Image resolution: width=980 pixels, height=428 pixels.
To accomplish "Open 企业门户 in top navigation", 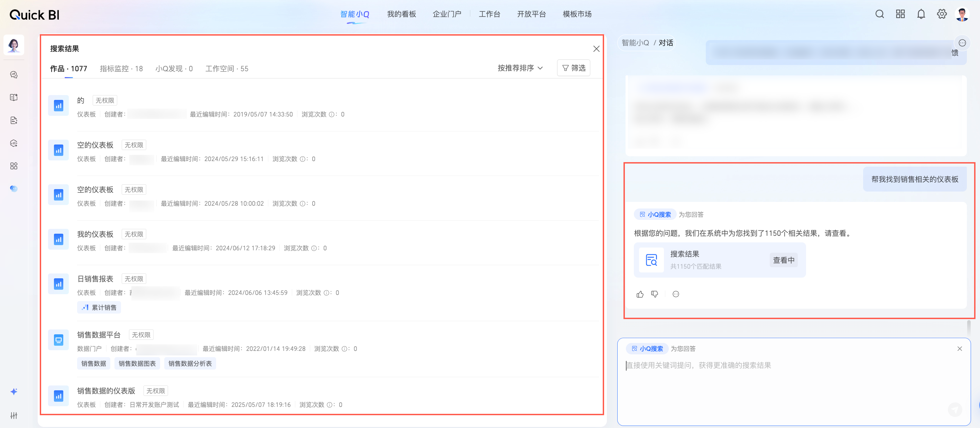I will 447,14.
